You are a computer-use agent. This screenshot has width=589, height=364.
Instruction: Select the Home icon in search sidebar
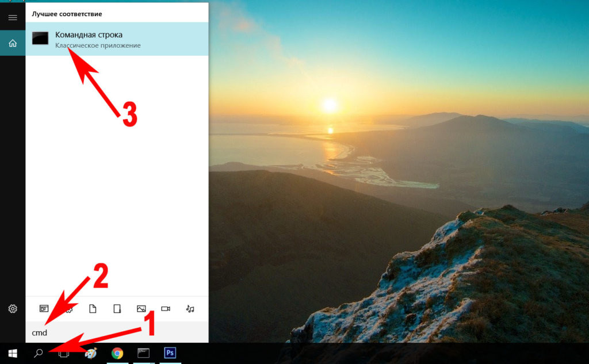pos(12,43)
